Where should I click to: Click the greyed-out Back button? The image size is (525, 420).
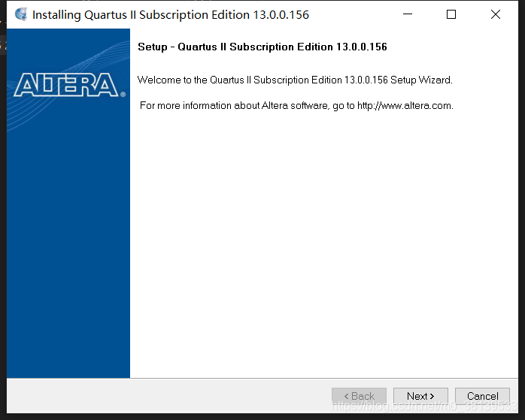(359, 396)
